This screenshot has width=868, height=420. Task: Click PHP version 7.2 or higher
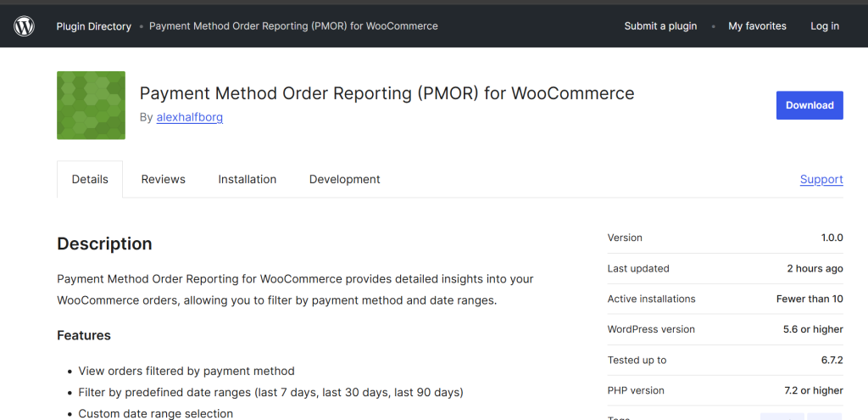coord(813,390)
